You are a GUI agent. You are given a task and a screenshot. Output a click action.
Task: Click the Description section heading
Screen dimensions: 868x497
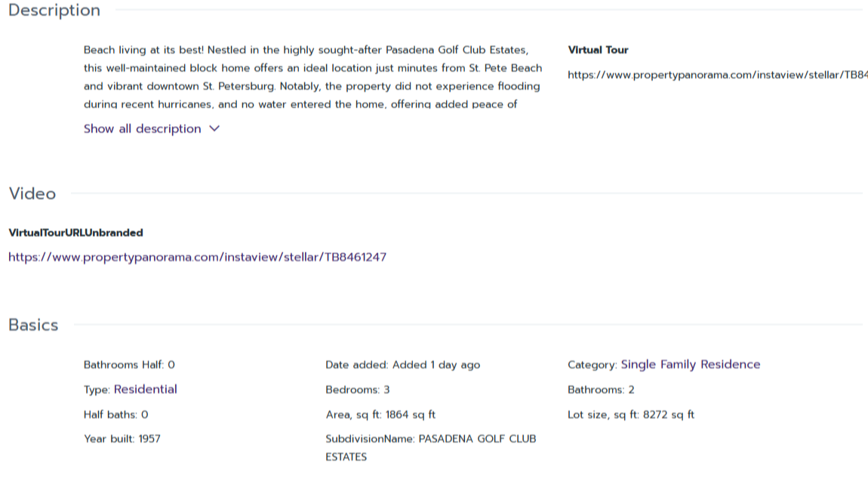[54, 11]
